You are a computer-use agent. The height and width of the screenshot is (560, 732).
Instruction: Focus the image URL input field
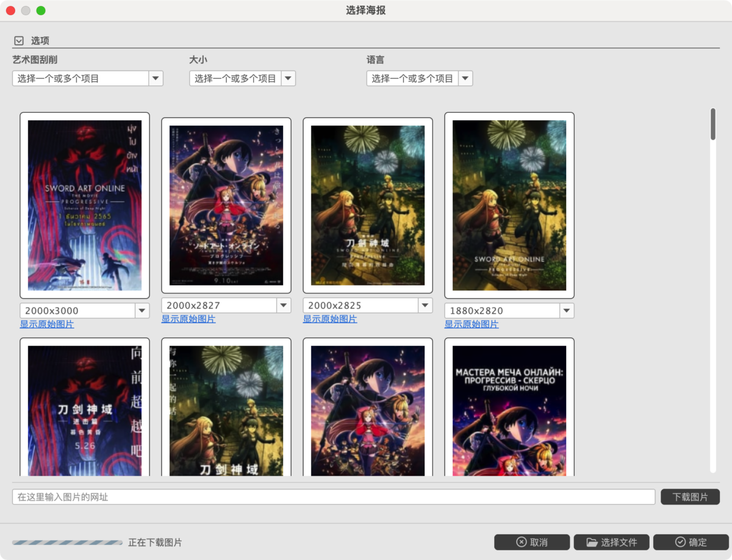click(x=334, y=497)
